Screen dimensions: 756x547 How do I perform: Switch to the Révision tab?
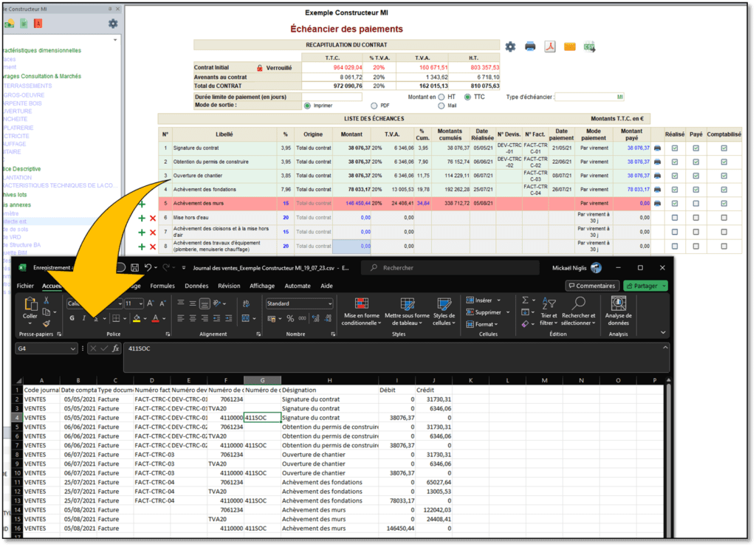tap(229, 286)
